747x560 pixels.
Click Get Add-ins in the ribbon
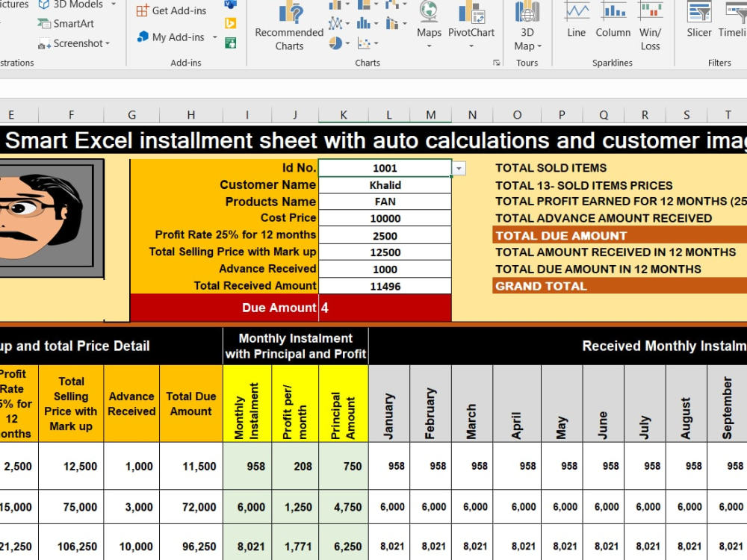tap(172, 10)
